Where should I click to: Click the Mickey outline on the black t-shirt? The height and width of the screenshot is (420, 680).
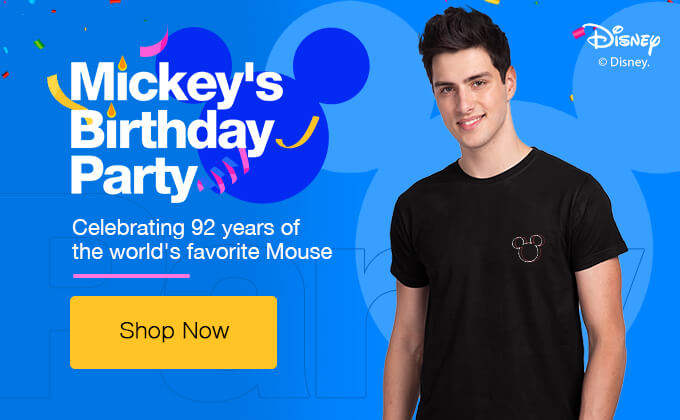527,248
